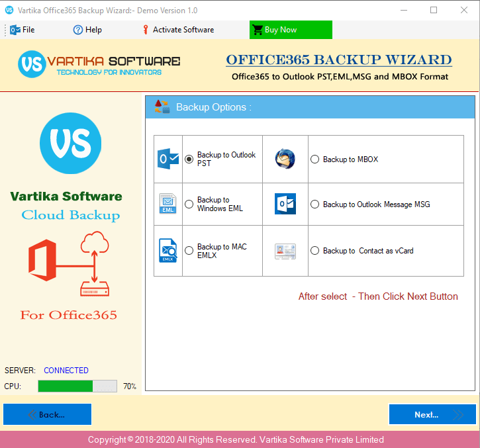Viewport: 480px width, 448px height.
Task: Click the 'For Office365' label
Action: point(69,315)
